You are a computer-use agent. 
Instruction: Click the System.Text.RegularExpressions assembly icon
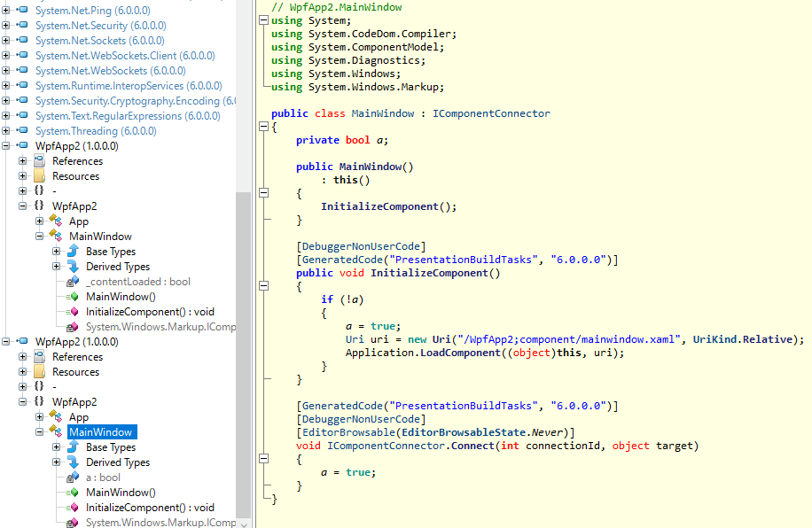pos(23,115)
